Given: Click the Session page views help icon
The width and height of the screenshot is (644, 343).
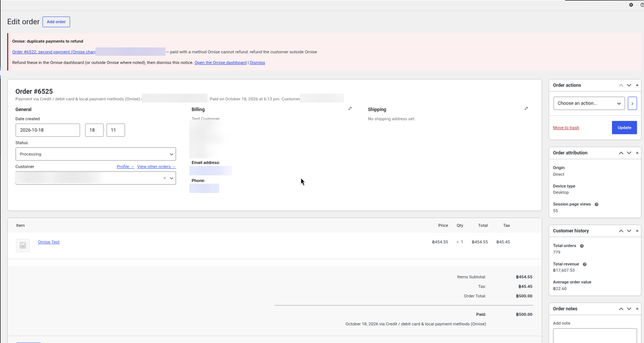Looking at the screenshot, I should pos(597,205).
